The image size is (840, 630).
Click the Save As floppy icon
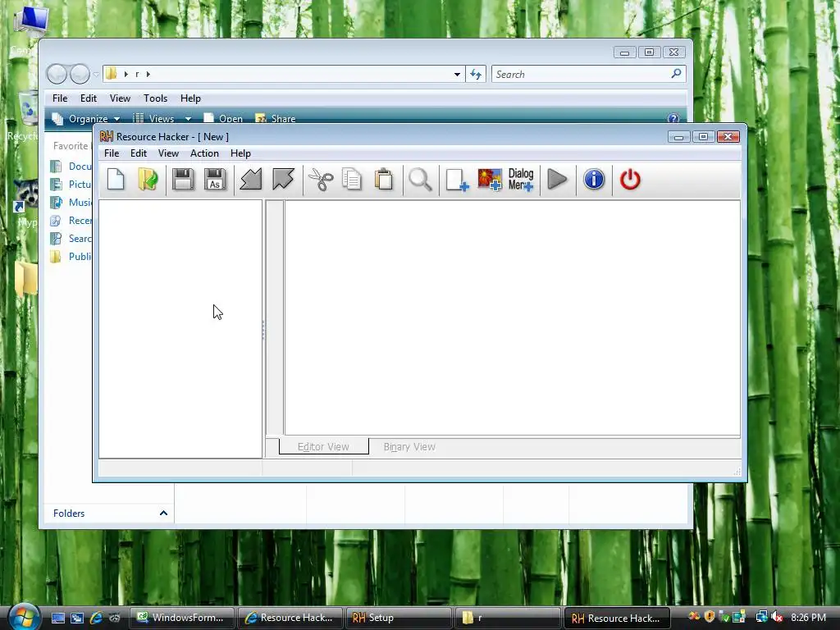point(215,180)
